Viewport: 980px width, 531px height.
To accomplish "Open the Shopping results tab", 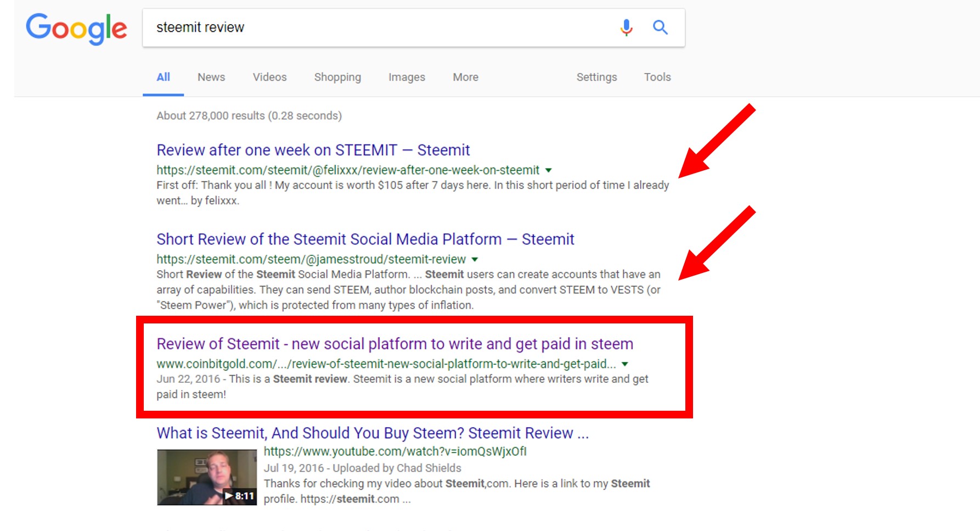I will (x=337, y=77).
